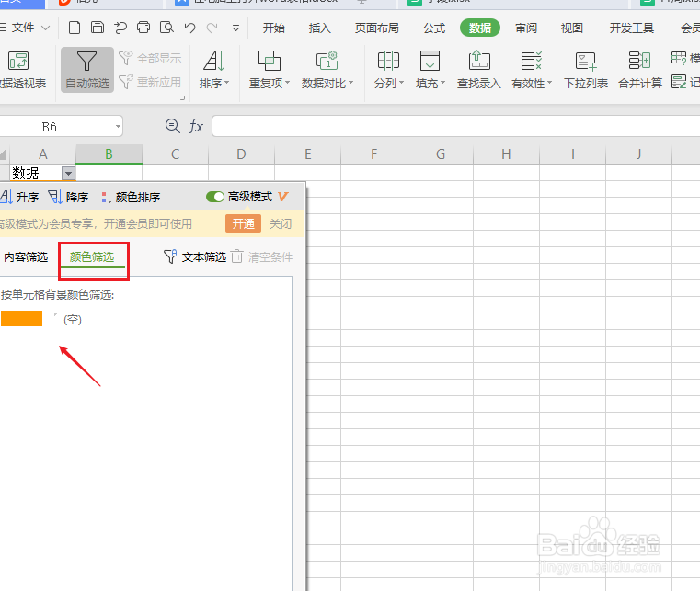
Task: Click 升序 ascending sort
Action: [19, 197]
